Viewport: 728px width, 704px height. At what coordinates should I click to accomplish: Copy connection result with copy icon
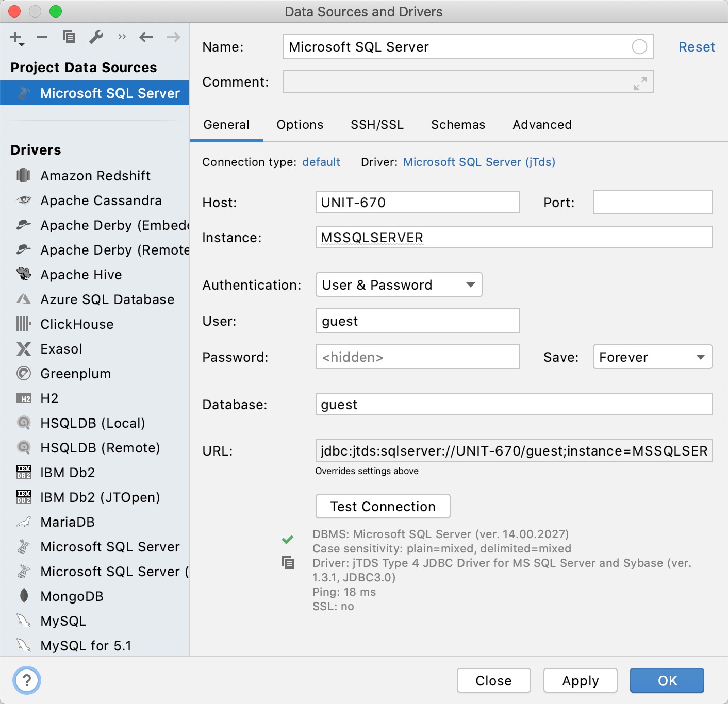point(288,562)
